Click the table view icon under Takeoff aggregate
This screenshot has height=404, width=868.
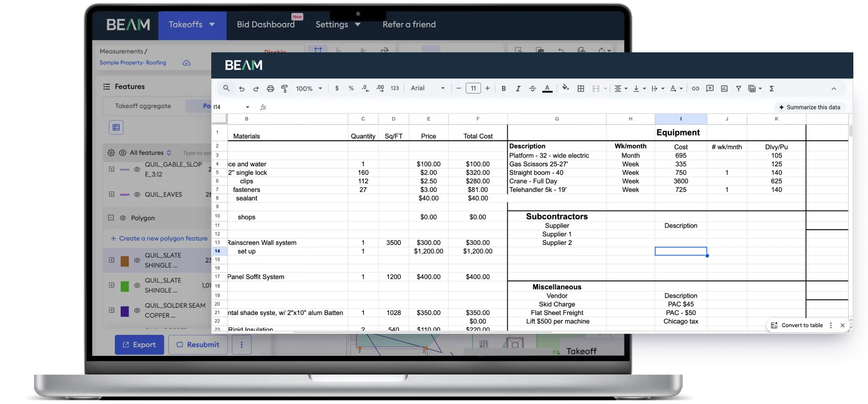pos(116,127)
